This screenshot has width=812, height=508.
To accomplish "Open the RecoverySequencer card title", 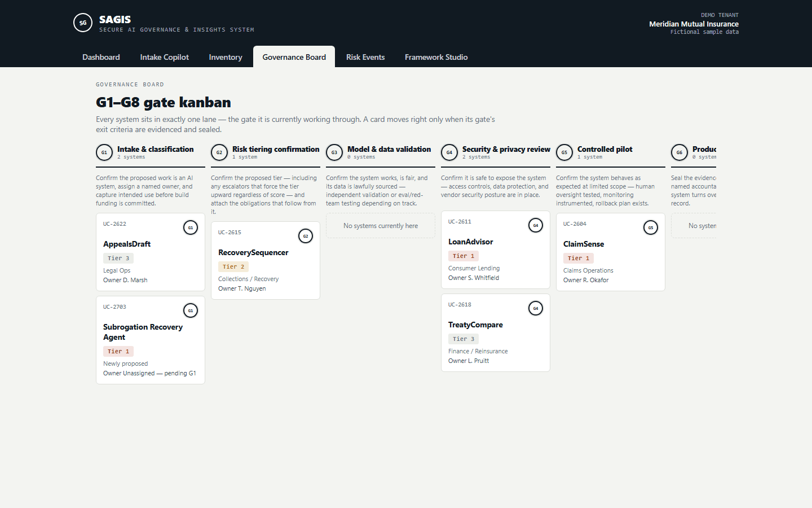I will coord(253,252).
